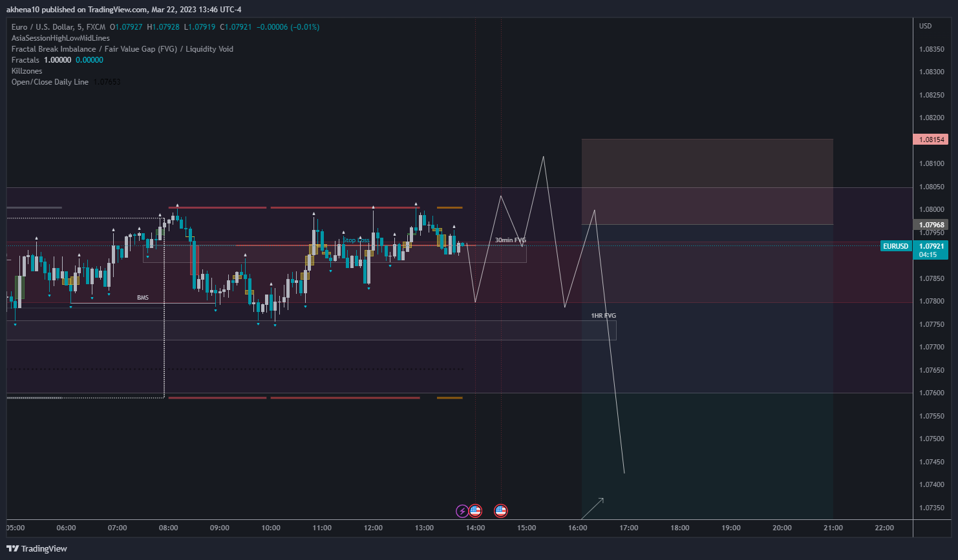Click the red 1.08154 price tag
The image size is (958, 560).
930,140
